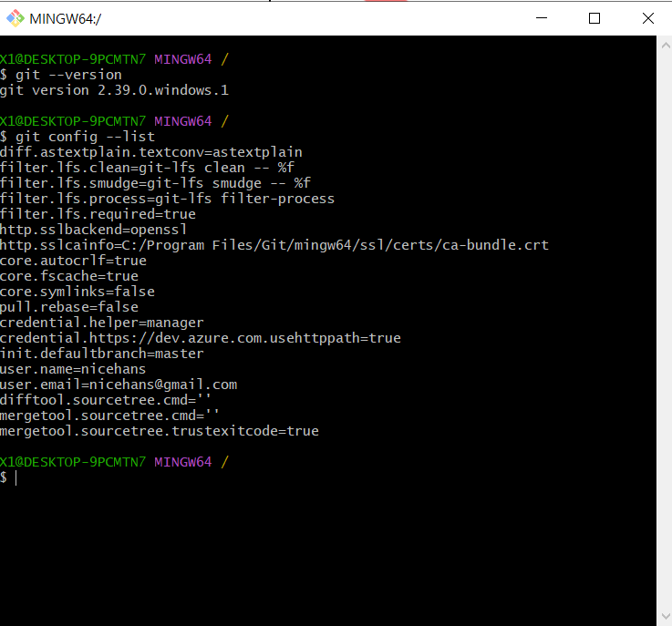Click the filter.lfs.required=true line
Image resolution: width=672 pixels, height=626 pixels.
[x=98, y=214]
